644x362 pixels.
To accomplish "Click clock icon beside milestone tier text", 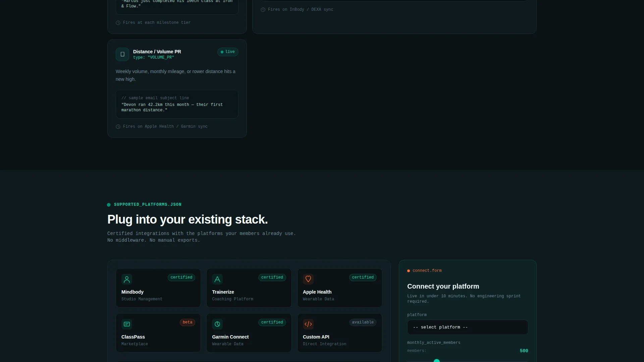I will tap(118, 23).
